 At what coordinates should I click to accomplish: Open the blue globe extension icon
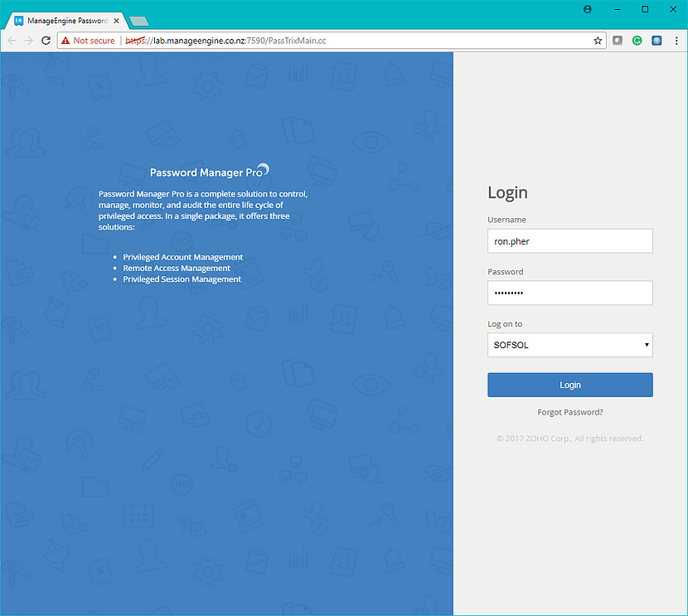tap(657, 41)
